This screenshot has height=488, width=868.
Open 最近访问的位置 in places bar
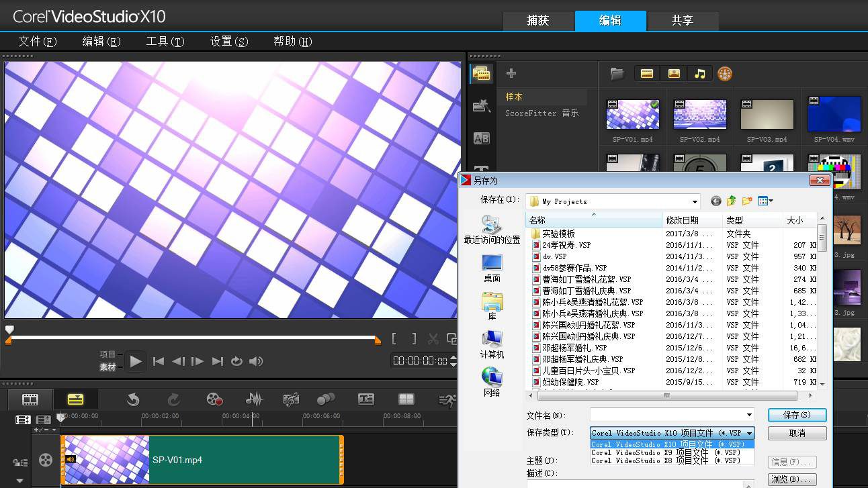(492, 230)
